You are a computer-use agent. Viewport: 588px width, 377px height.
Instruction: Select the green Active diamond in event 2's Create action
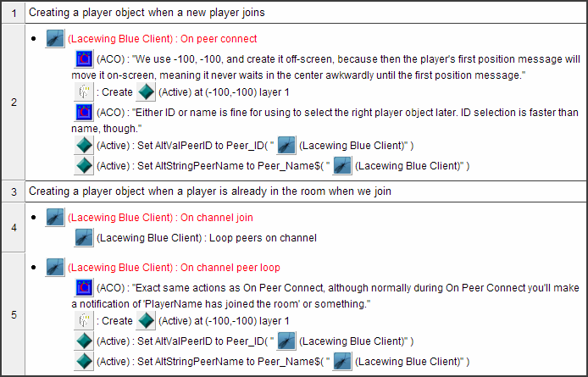(x=146, y=91)
